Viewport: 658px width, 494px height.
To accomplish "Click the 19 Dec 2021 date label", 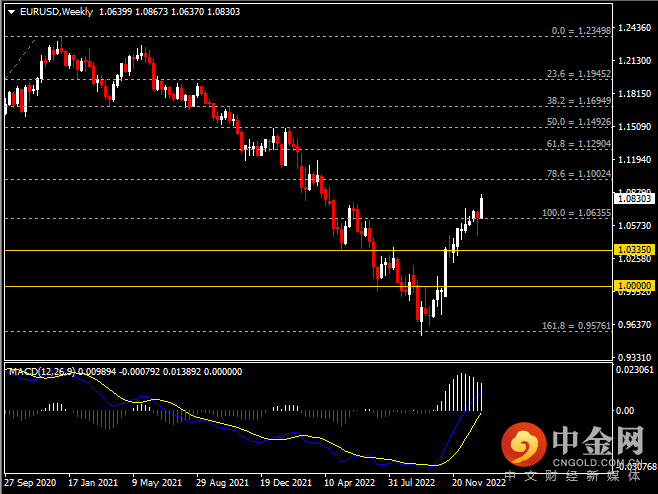I will [x=286, y=483].
